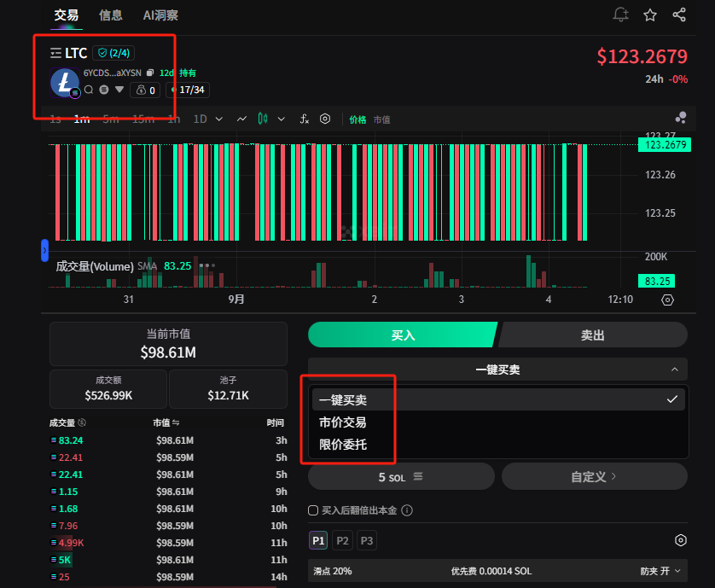This screenshot has width=715, height=588.
Task: Open the security check badge (2/4)
Action: tap(113, 53)
